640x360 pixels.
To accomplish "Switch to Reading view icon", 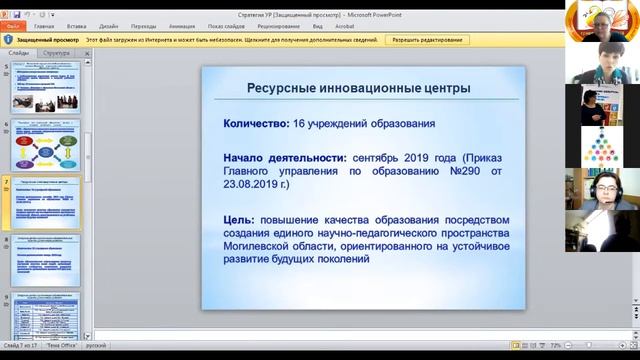I will point(533,345).
